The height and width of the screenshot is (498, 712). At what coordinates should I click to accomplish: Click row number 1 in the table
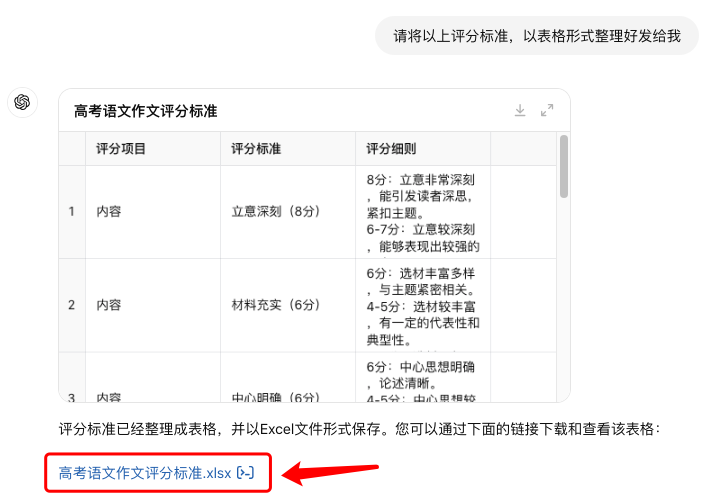[x=72, y=212]
